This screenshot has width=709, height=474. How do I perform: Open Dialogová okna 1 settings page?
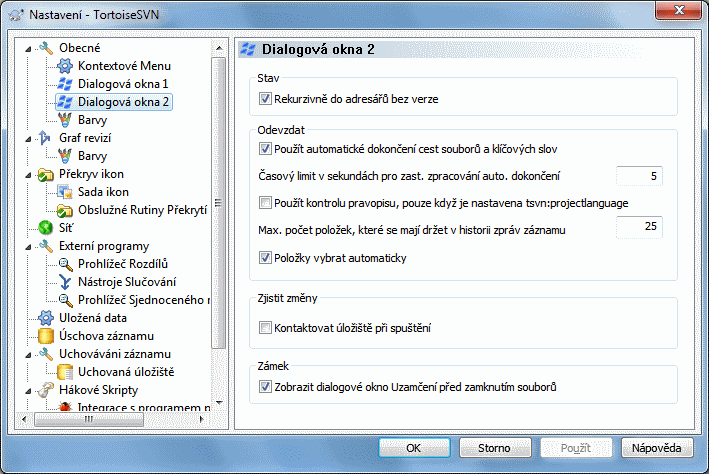(x=123, y=84)
